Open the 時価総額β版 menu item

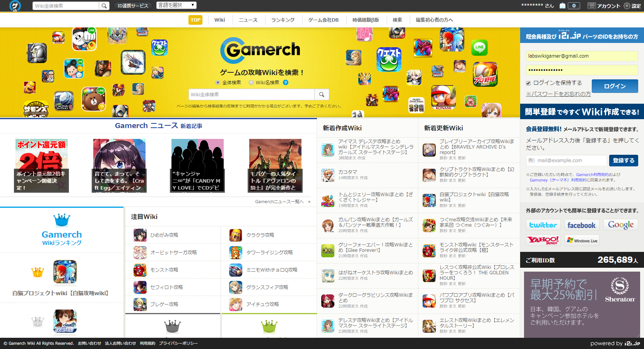pyautogui.click(x=365, y=20)
